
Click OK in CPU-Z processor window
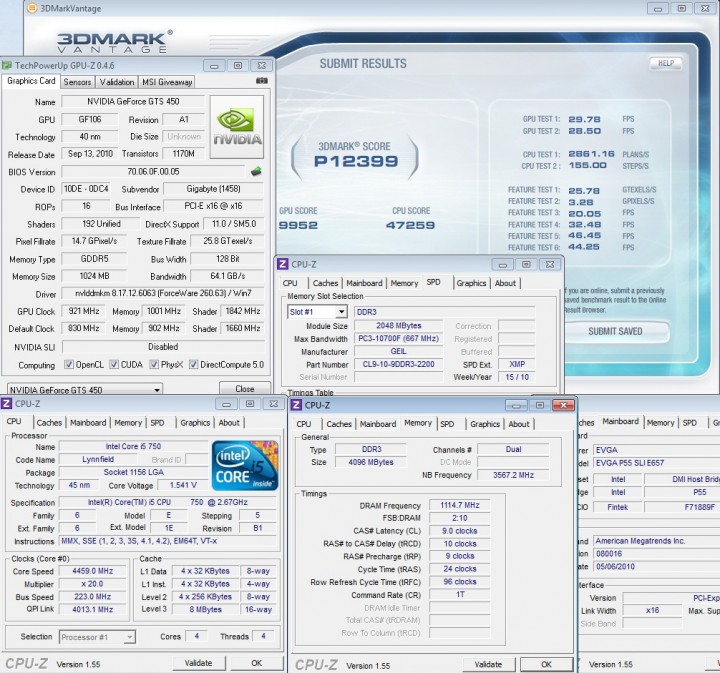[257, 663]
